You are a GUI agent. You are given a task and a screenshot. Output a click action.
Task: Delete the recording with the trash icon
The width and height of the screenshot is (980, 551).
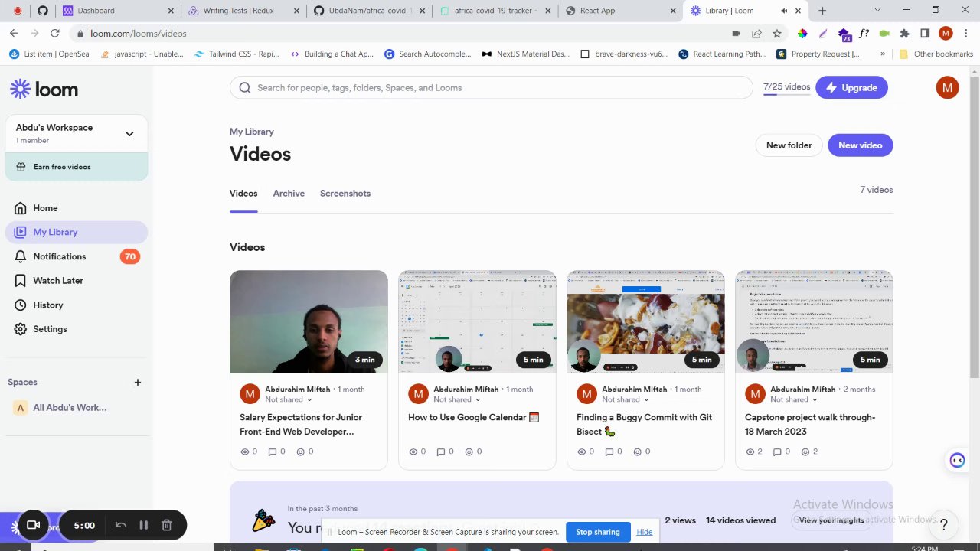pos(166,525)
